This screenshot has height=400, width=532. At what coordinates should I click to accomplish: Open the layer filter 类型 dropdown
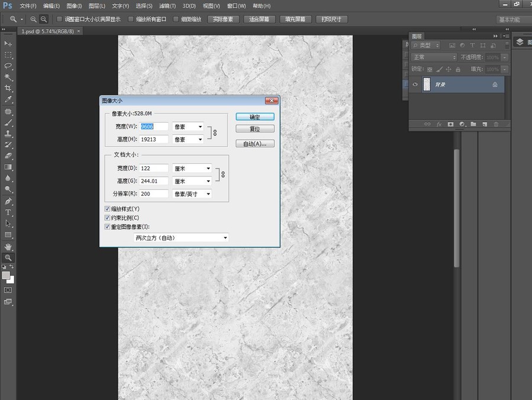pos(426,45)
